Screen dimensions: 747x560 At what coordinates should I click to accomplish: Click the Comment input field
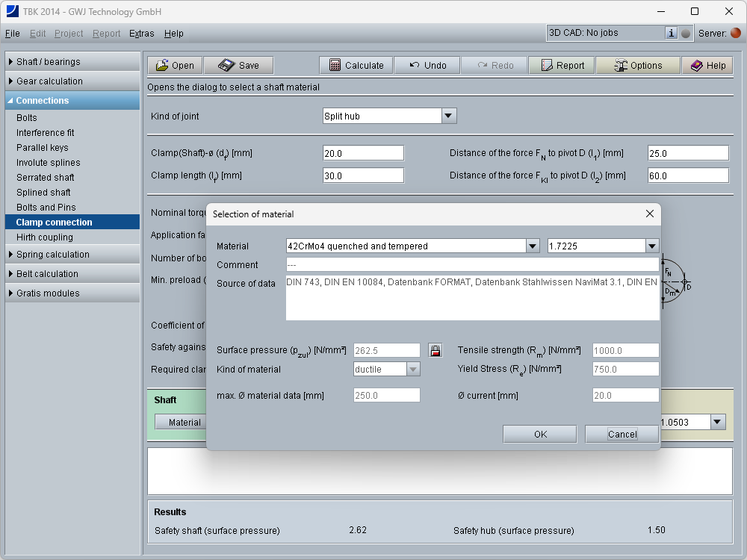[x=472, y=265]
